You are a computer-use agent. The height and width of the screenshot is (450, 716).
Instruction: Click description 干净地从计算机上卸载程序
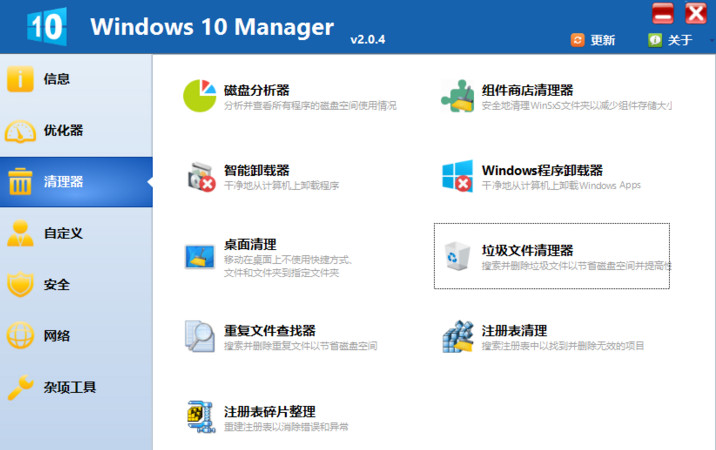tap(281, 185)
